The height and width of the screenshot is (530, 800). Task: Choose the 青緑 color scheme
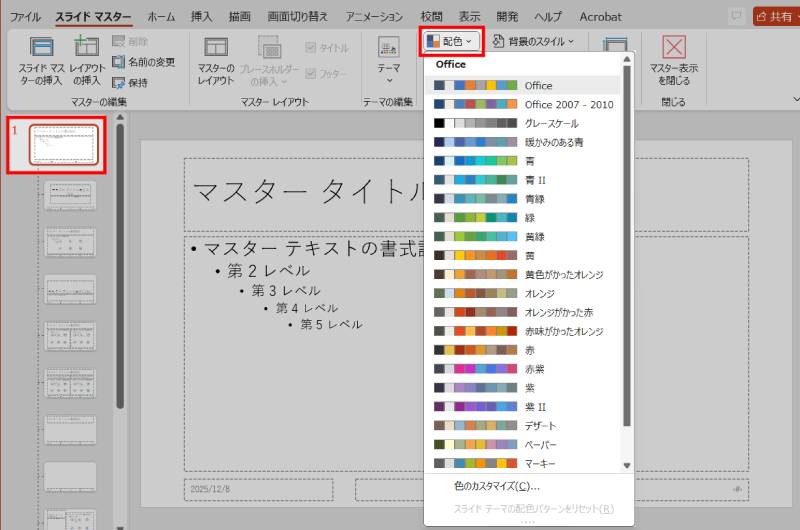(522, 198)
